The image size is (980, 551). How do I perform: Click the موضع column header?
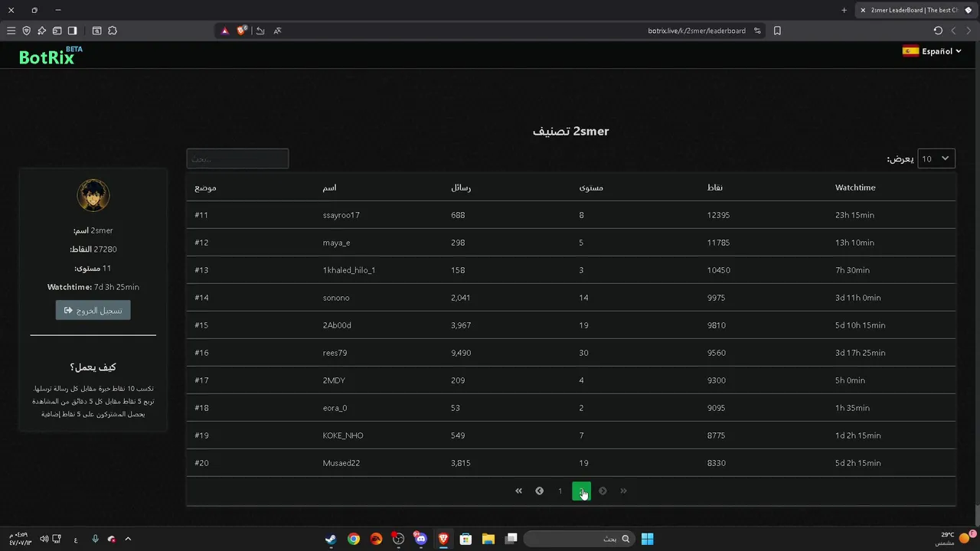click(x=205, y=187)
